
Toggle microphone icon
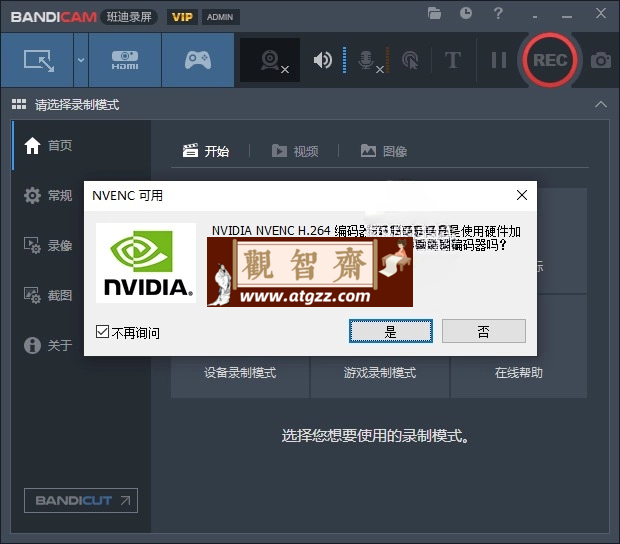pos(366,60)
